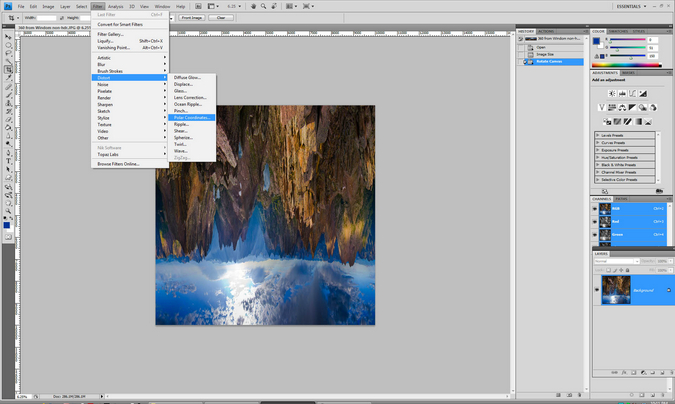Open the layer blend mode dropdown (Normal)
The image size is (675, 404).
(615, 261)
